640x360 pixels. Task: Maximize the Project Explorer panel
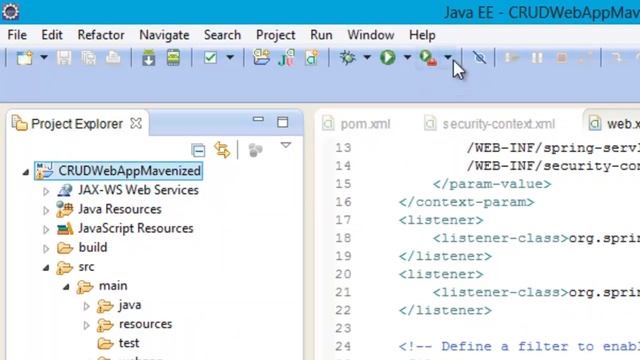pyautogui.click(x=282, y=122)
